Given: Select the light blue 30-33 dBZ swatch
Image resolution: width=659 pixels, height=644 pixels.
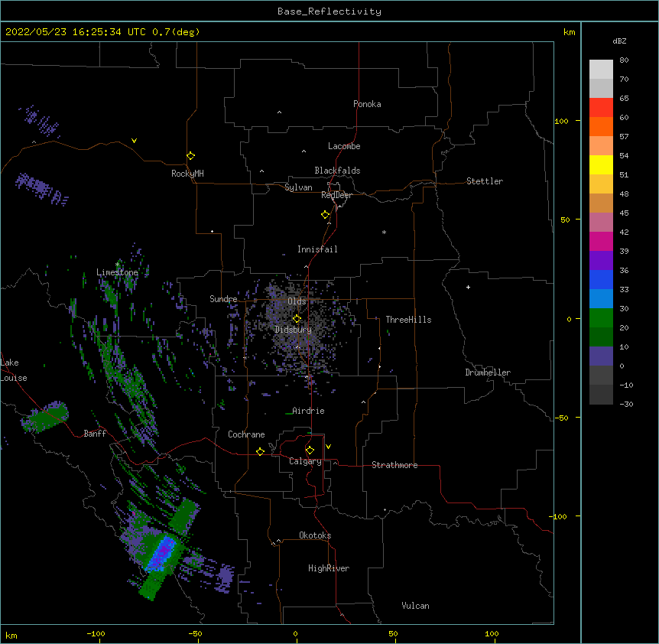Looking at the screenshot, I should (601, 299).
